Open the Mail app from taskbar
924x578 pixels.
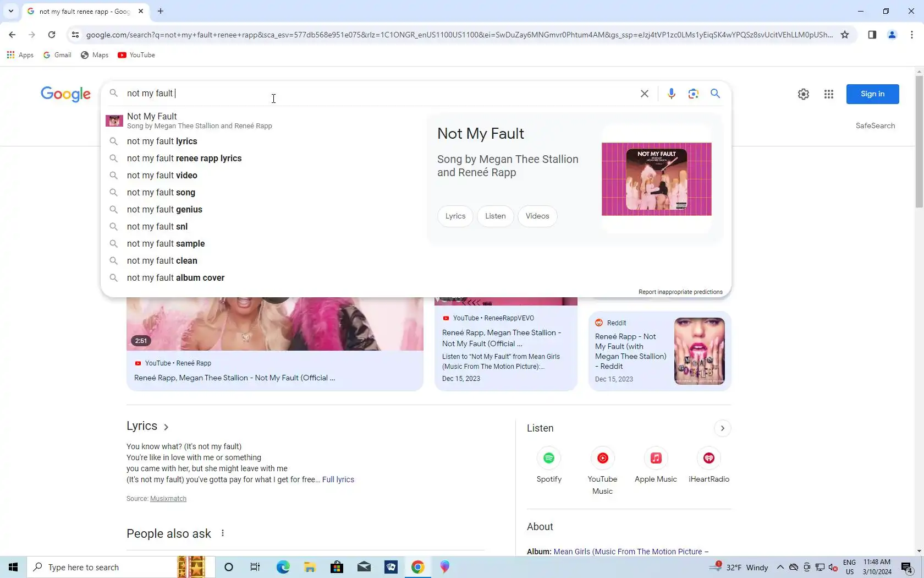pos(364,567)
